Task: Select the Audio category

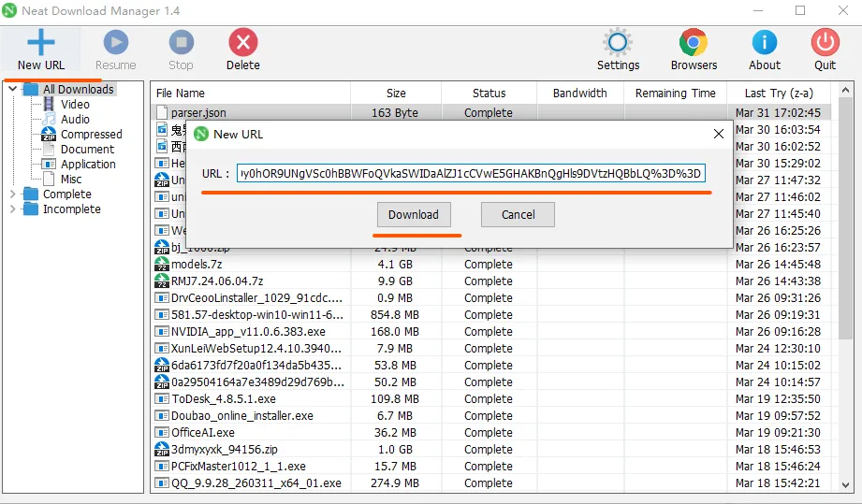Action: [75, 119]
